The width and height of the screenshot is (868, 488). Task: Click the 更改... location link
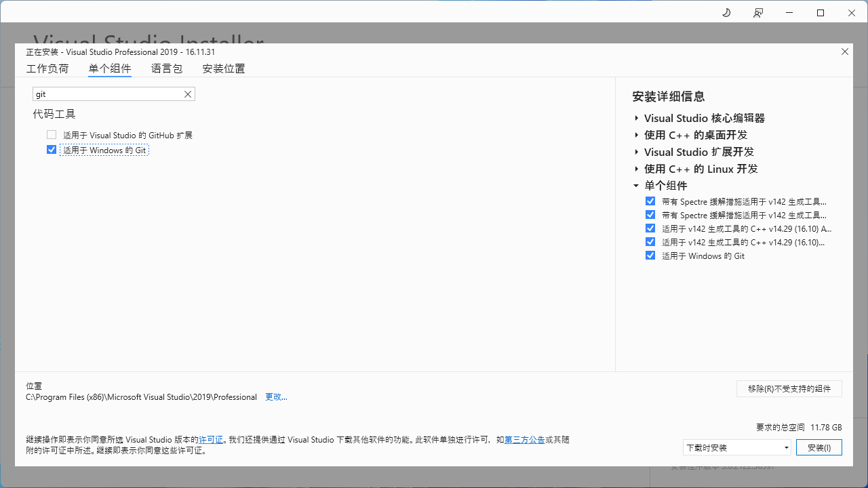276,397
